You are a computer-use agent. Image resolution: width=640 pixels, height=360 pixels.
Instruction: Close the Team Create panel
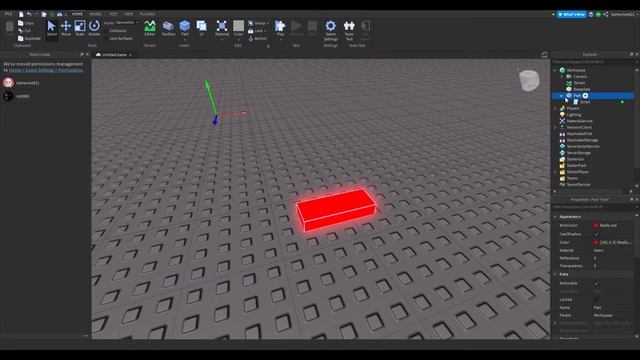(87, 54)
